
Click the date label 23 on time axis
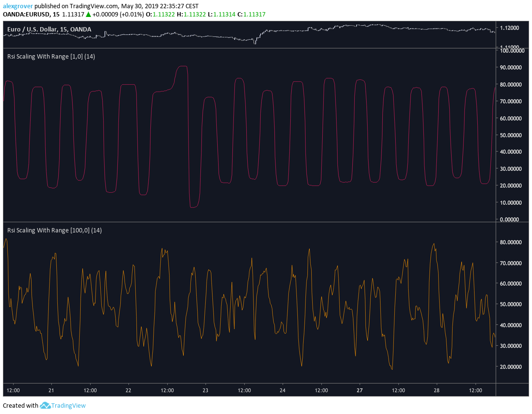click(x=205, y=390)
